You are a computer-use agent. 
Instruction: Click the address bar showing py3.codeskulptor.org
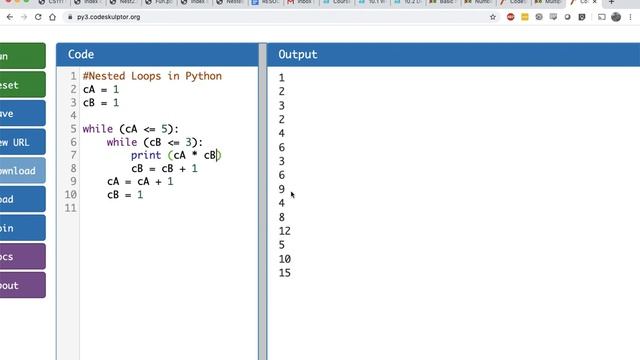pos(278,17)
